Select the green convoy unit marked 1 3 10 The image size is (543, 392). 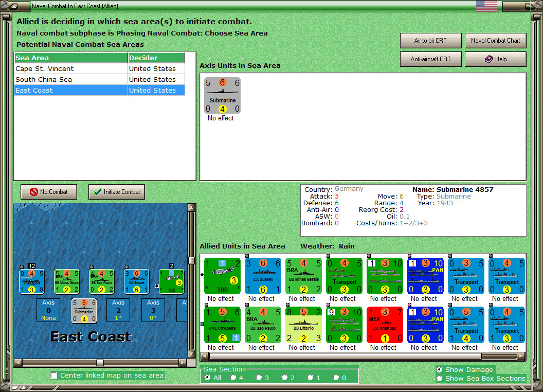point(385,276)
